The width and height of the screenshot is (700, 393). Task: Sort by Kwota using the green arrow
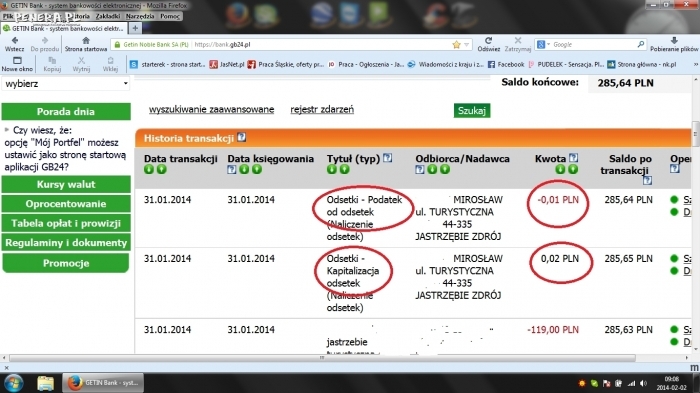[x=560, y=169]
